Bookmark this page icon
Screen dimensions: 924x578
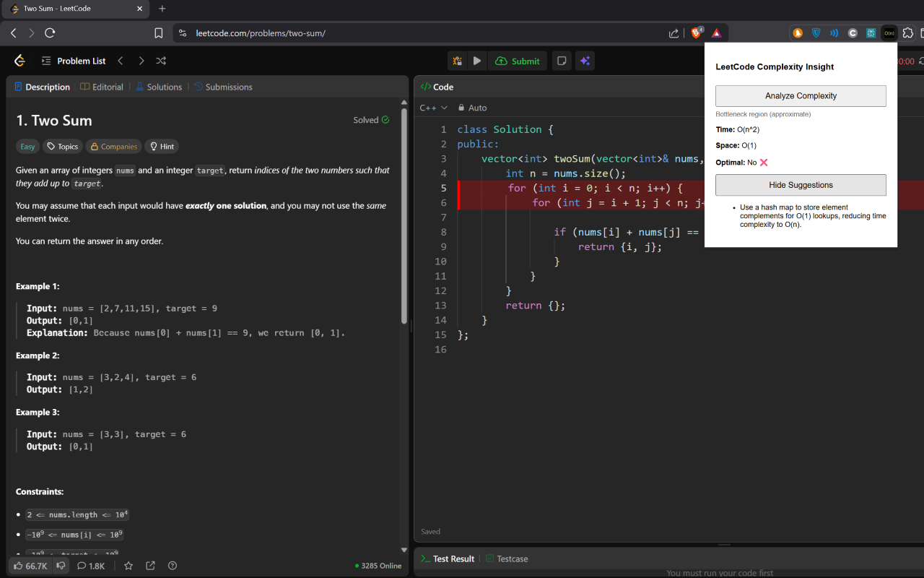(159, 33)
